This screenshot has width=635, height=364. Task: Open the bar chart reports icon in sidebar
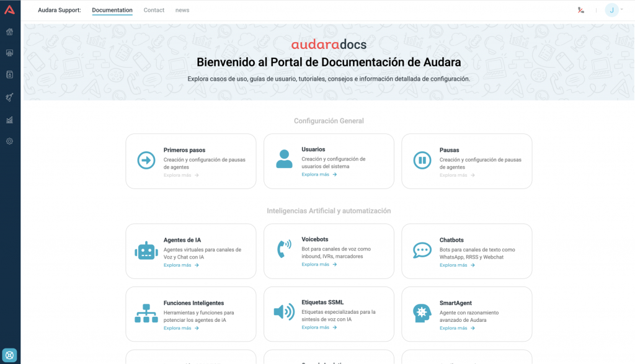(9, 120)
